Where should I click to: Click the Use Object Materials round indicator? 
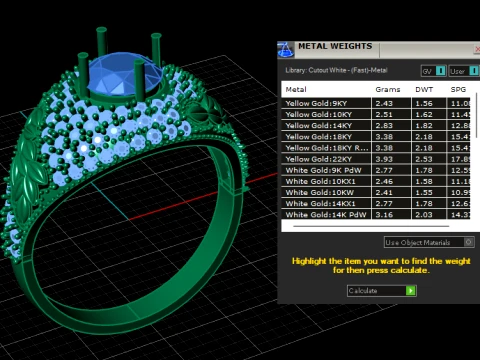[x=469, y=242]
